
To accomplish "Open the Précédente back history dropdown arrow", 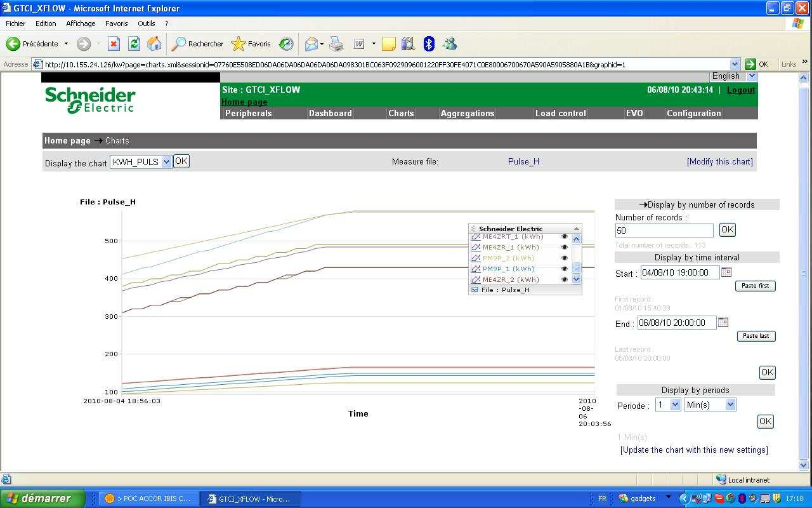I will click(x=66, y=44).
